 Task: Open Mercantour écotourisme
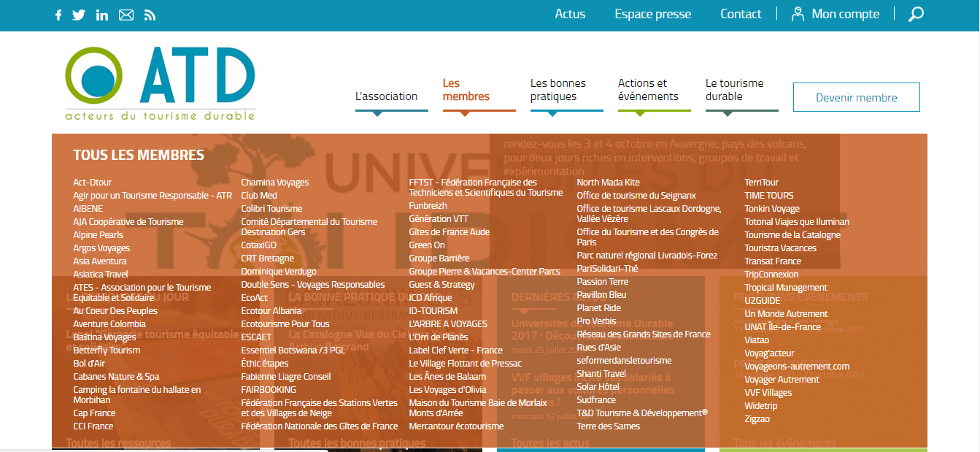[456, 426]
